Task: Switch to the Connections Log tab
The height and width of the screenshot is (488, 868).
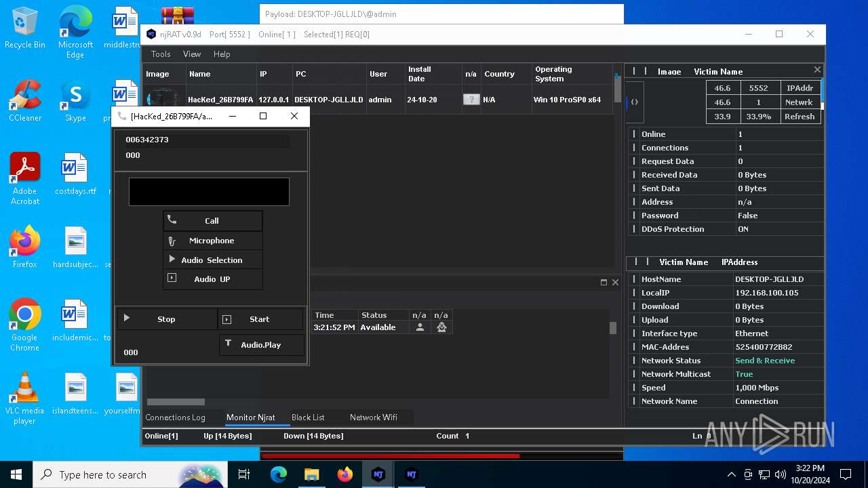Action: (175, 418)
